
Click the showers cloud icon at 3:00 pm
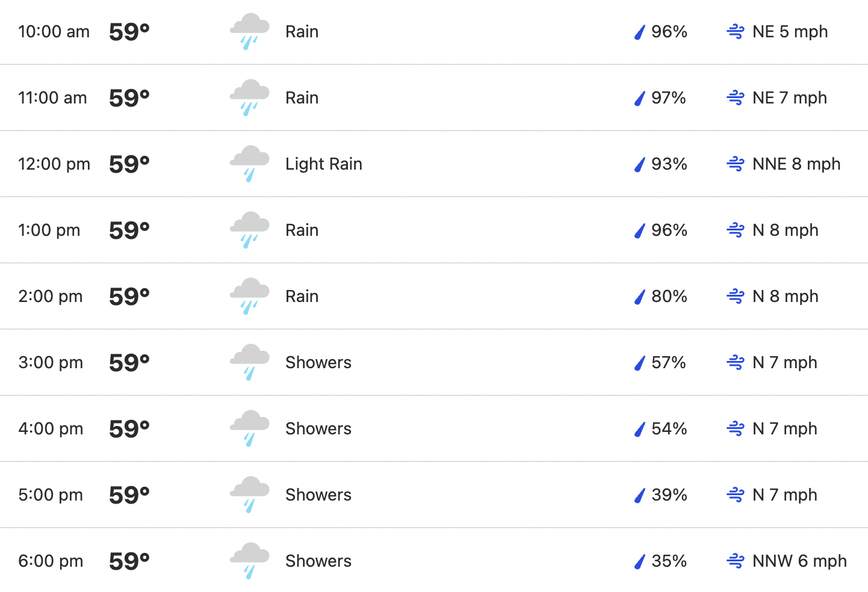(x=249, y=362)
